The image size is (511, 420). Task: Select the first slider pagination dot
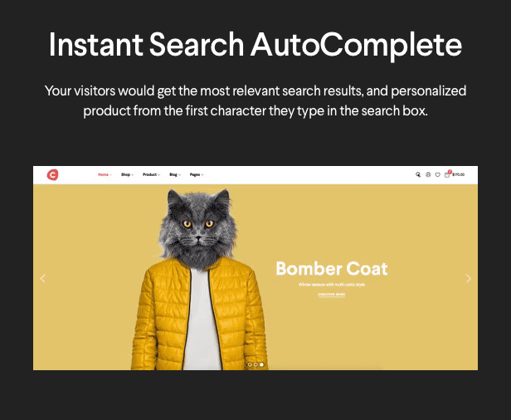click(249, 364)
